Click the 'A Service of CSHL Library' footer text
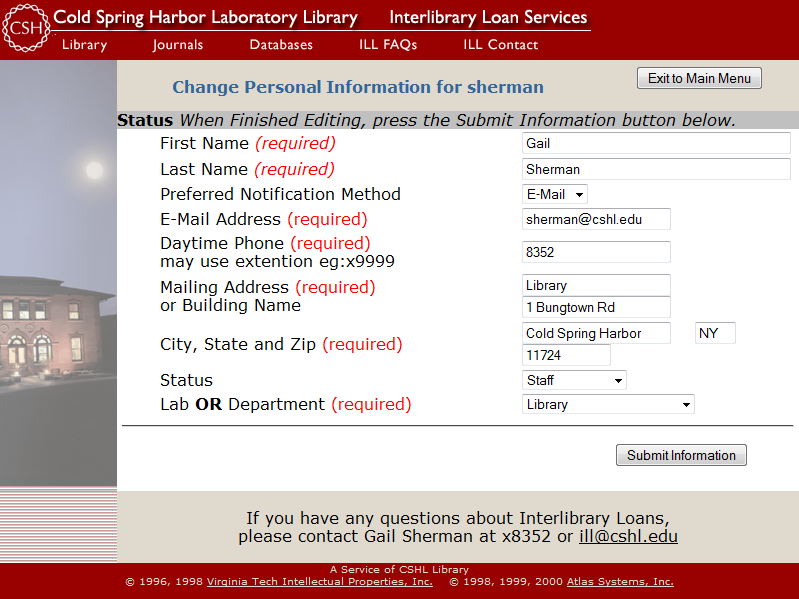Screen dimensions: 799x599 click(399, 569)
